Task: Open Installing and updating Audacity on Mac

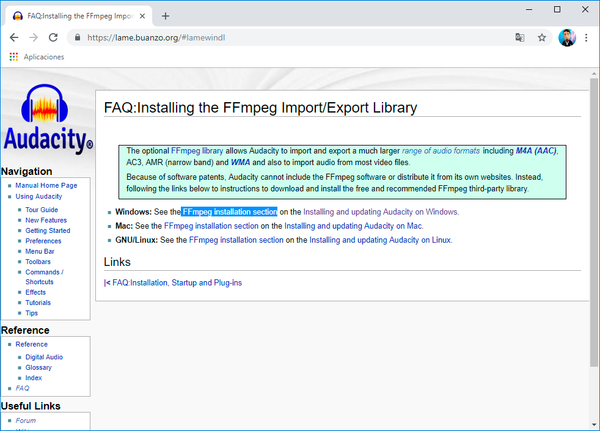Action: 353,226
